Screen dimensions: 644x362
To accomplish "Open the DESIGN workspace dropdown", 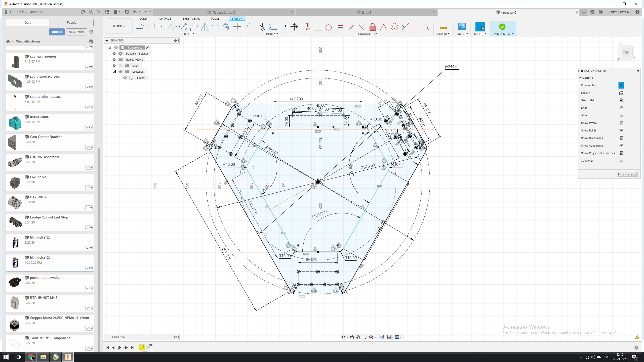I will click(119, 26).
